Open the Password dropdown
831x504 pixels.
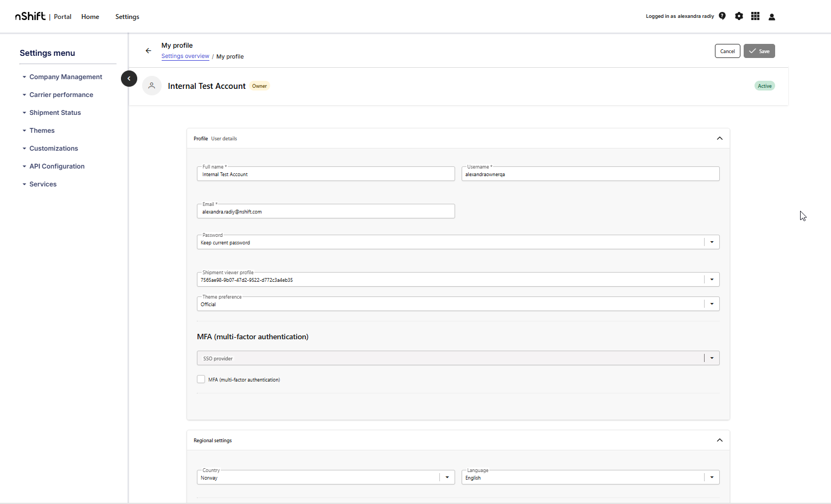712,242
